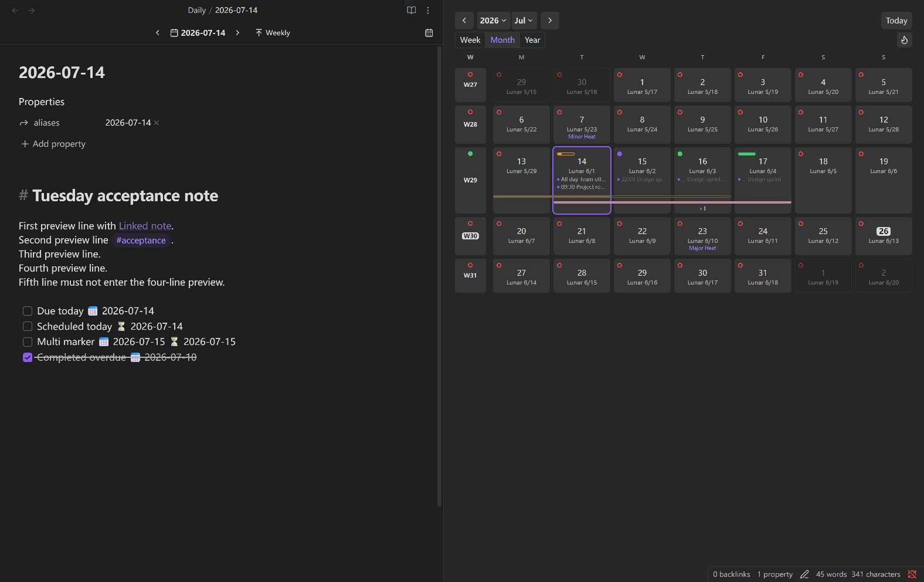Click the heat flame icon below Today
This screenshot has height=582, width=924.
click(x=904, y=40)
